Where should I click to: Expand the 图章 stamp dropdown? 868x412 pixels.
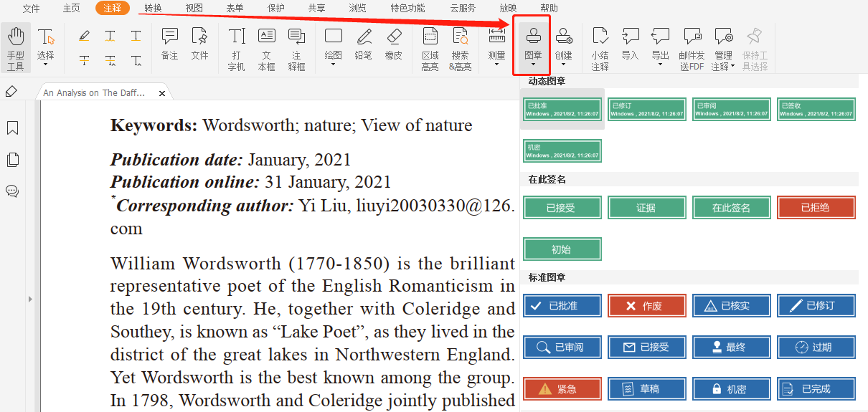(x=533, y=64)
